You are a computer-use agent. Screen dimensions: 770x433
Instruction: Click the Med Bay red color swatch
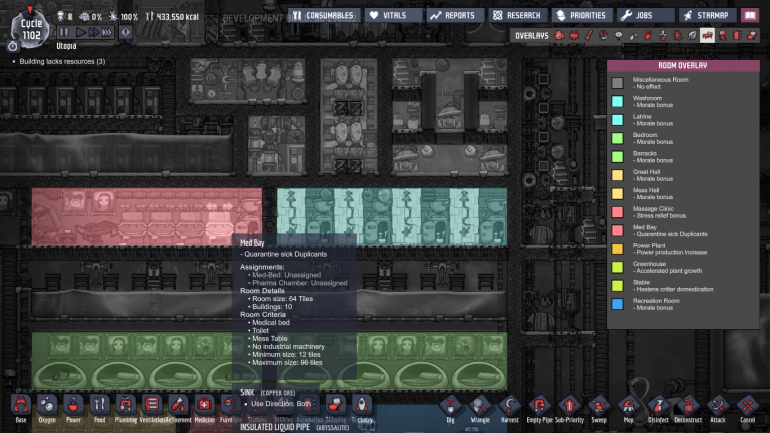tap(617, 230)
